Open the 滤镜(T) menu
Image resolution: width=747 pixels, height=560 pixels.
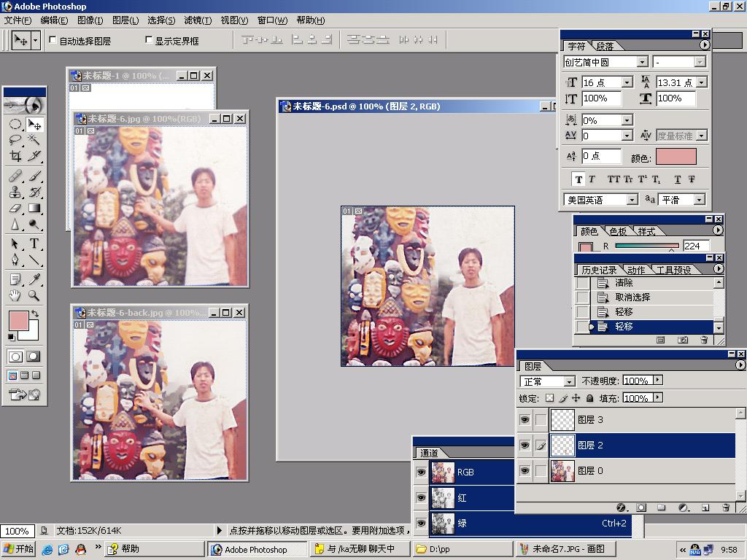coord(198,20)
